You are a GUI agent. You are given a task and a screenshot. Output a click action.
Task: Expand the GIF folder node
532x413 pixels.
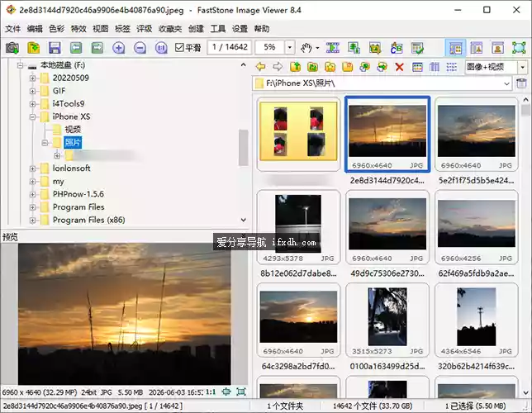pyautogui.click(x=32, y=91)
